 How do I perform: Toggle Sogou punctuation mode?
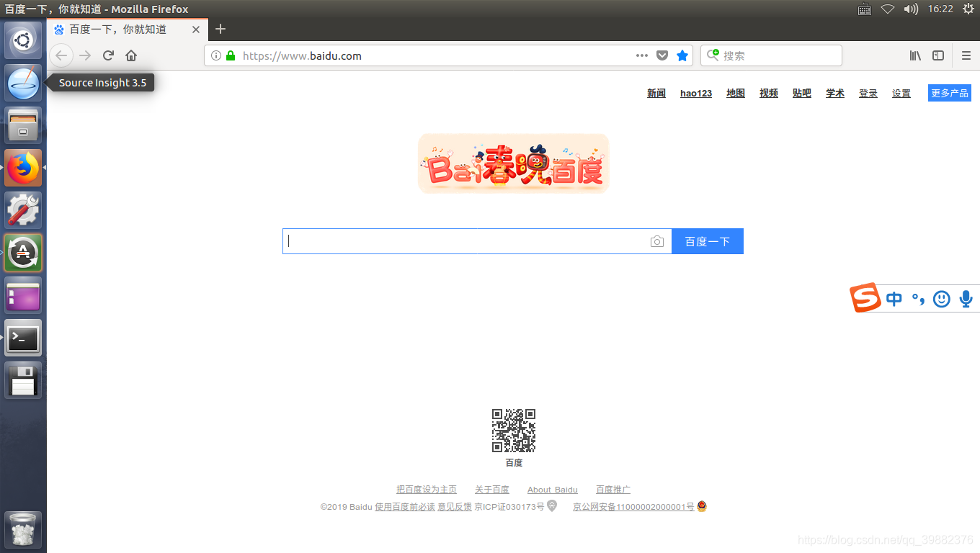(x=918, y=299)
